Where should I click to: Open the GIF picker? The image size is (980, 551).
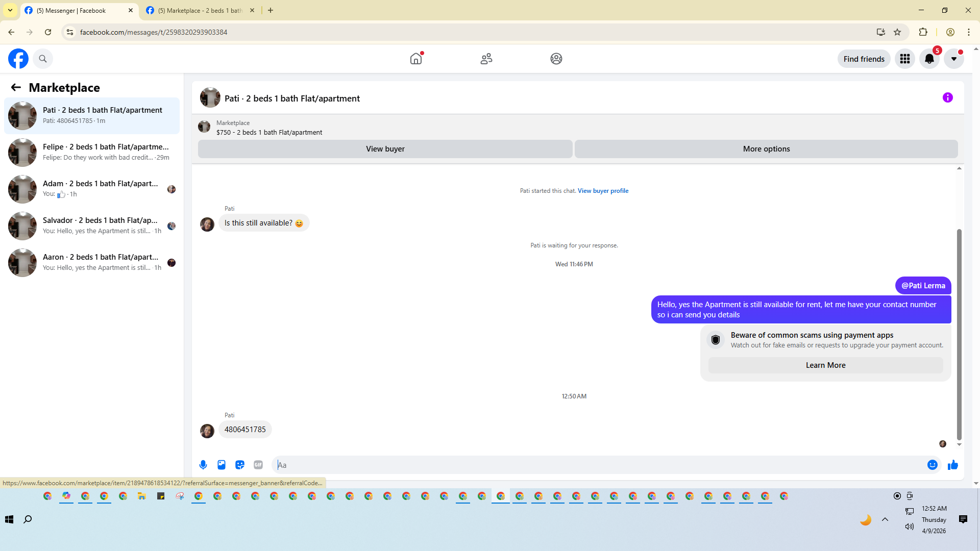click(x=258, y=465)
